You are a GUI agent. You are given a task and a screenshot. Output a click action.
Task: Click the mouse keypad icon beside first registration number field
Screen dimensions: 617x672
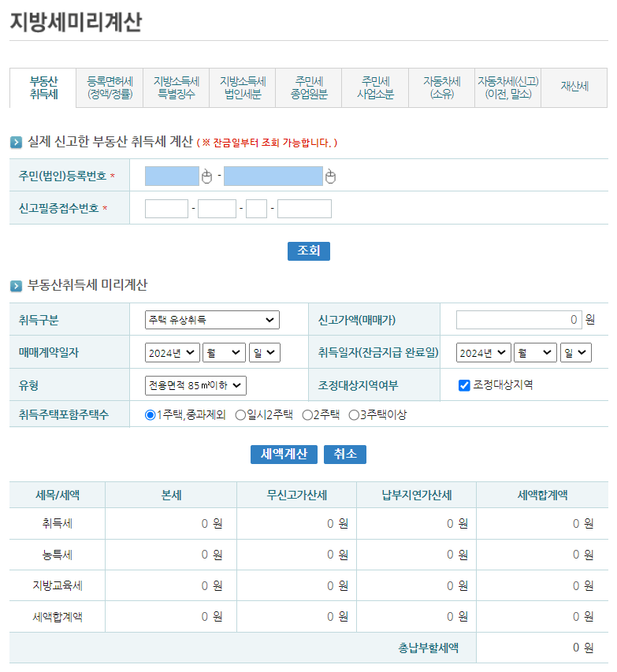(206, 176)
